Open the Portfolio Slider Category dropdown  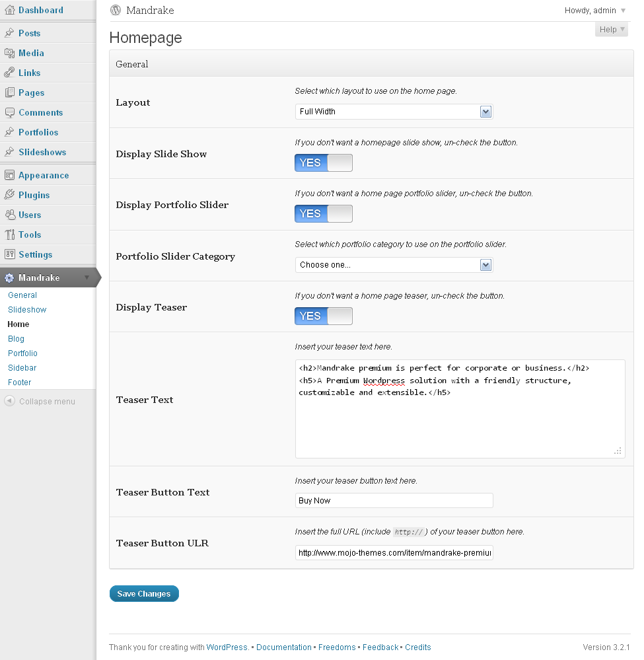(394, 265)
